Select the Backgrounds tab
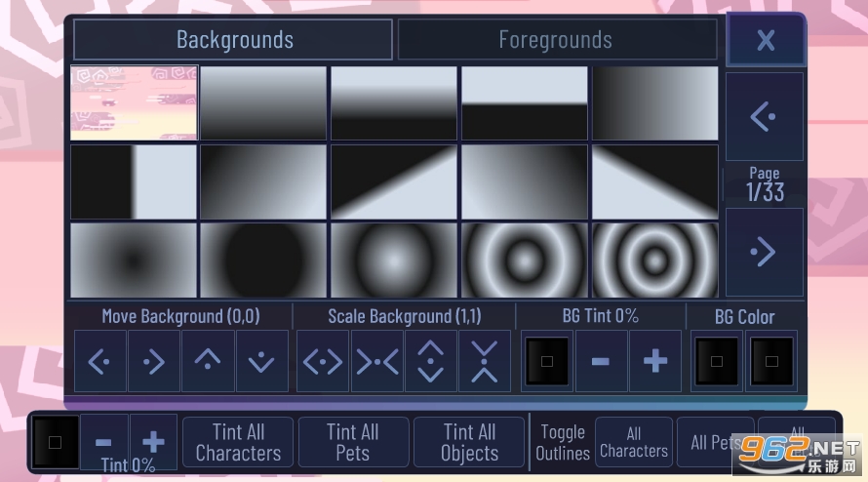Screen dimensions: 868x482 (x=233, y=39)
